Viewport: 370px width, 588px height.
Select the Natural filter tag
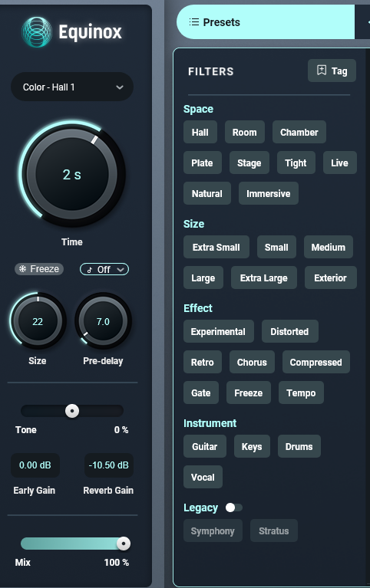click(207, 193)
